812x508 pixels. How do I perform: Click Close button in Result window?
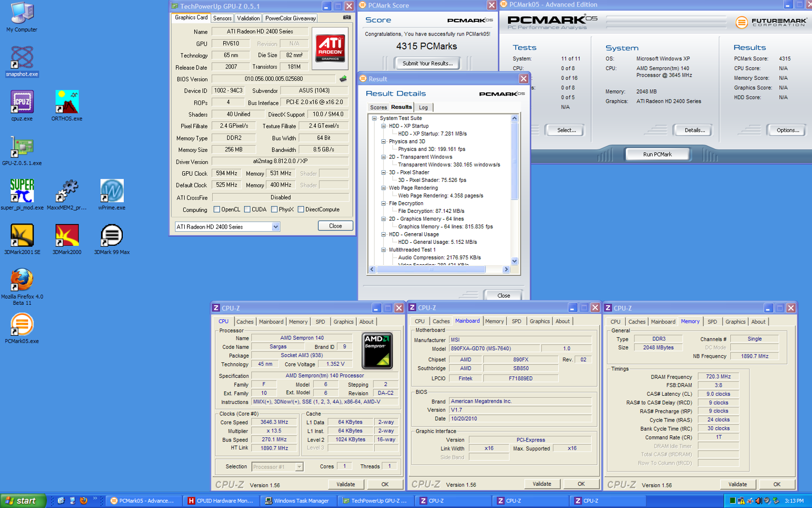pos(503,295)
